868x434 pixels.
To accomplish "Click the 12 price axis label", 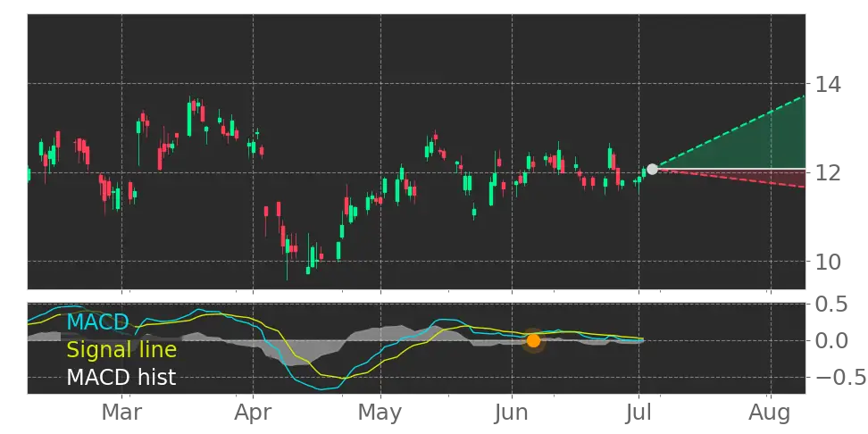I will click(x=827, y=173).
